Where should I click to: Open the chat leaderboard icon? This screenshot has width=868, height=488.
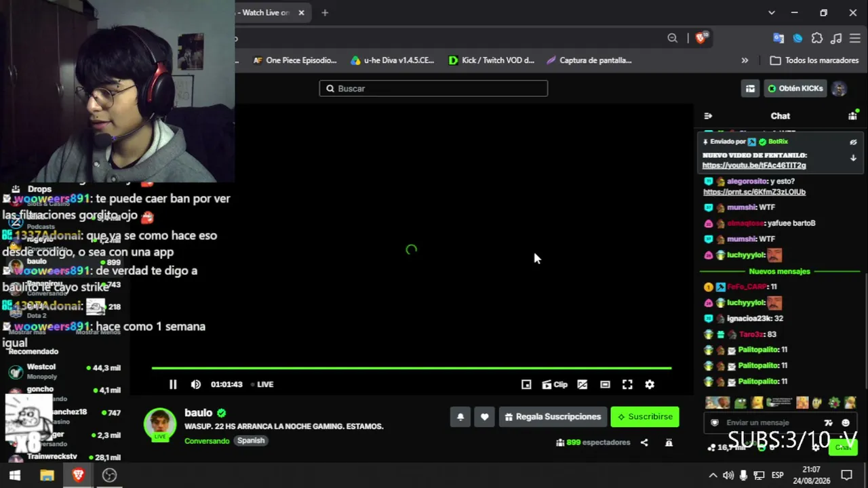click(852, 116)
